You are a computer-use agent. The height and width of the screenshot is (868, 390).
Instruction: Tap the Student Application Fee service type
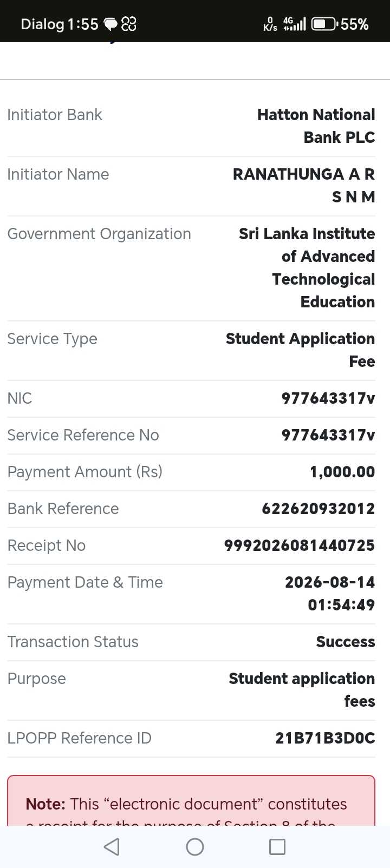pos(301,350)
